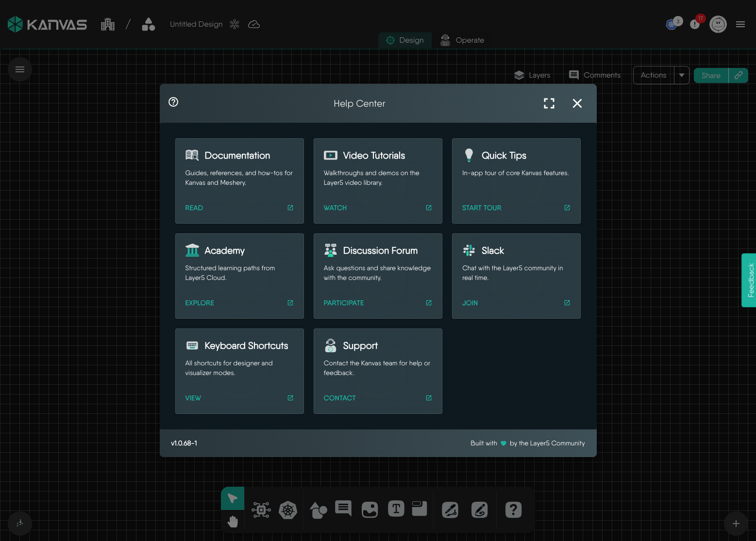Screen dimensions: 756x541
Task: Click external link icon in Quick Tips card
Action: coord(567,208)
